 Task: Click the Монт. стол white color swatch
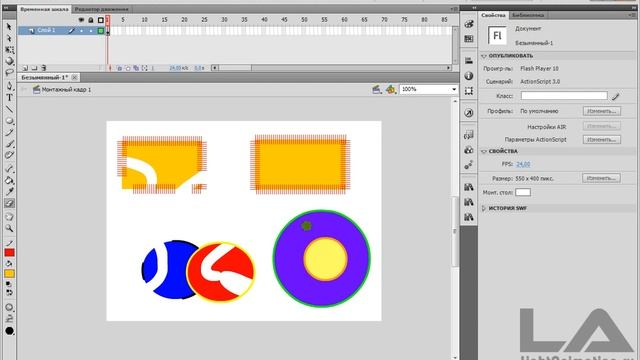point(523,192)
